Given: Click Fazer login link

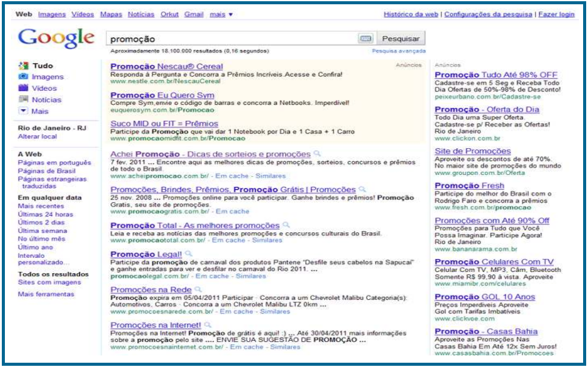Looking at the screenshot, I should tap(555, 14).
